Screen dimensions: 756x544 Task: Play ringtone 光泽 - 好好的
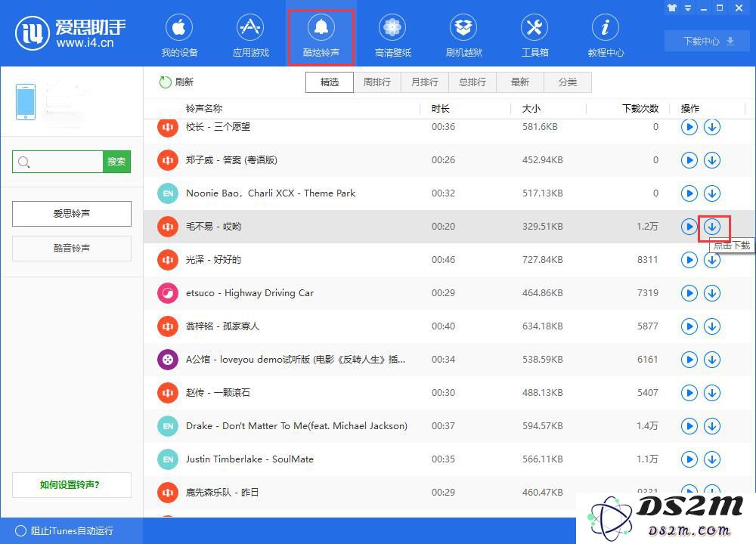tap(689, 260)
